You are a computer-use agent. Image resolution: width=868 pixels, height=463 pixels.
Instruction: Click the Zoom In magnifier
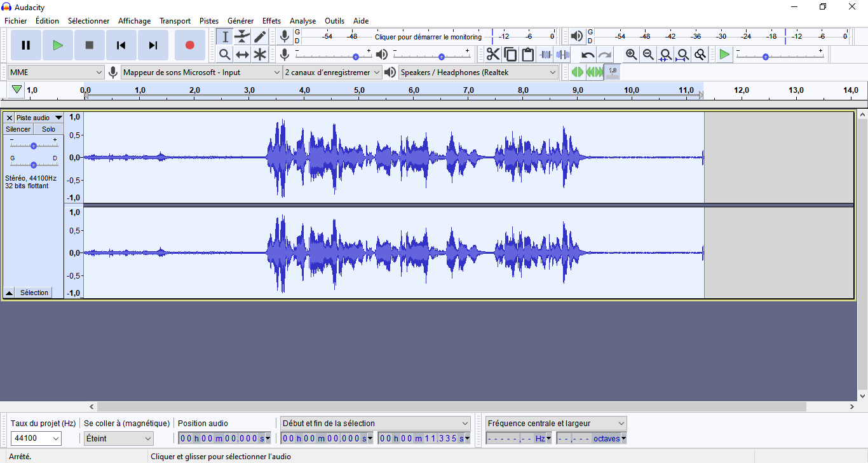tap(631, 55)
